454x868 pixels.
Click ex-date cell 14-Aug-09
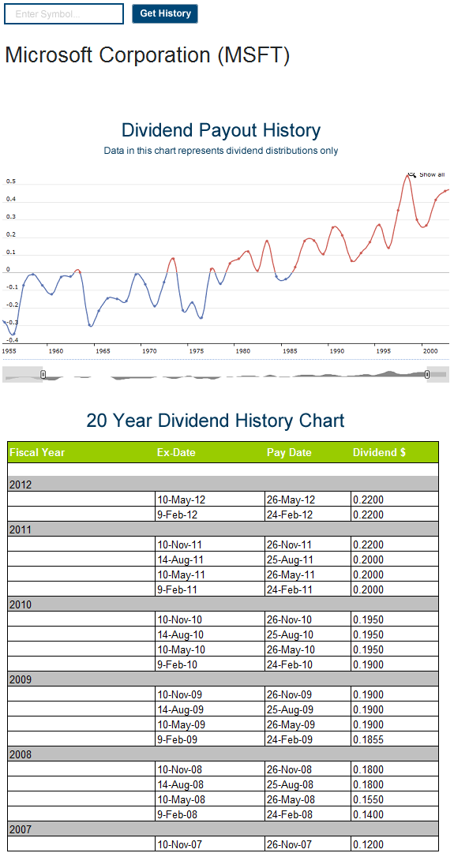click(x=210, y=709)
